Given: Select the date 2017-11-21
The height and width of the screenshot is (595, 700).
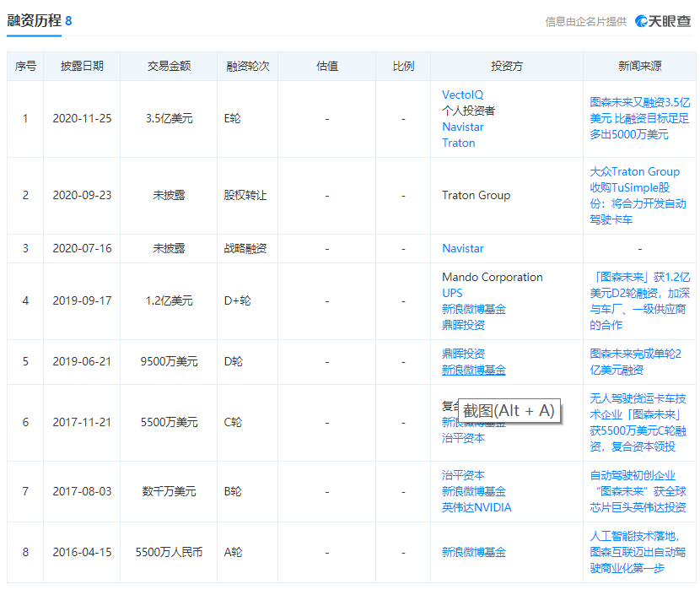Looking at the screenshot, I should click(82, 422).
